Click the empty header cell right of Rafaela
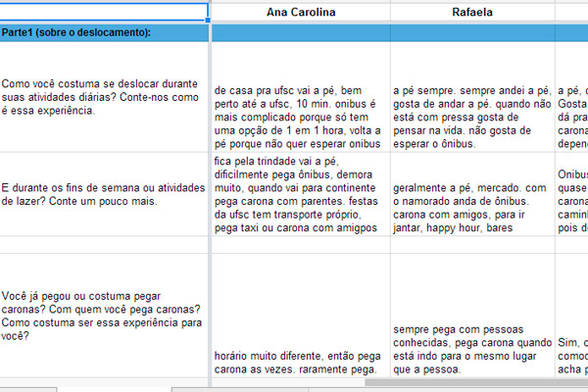Viewport: 588px width, 392px height. (572, 13)
